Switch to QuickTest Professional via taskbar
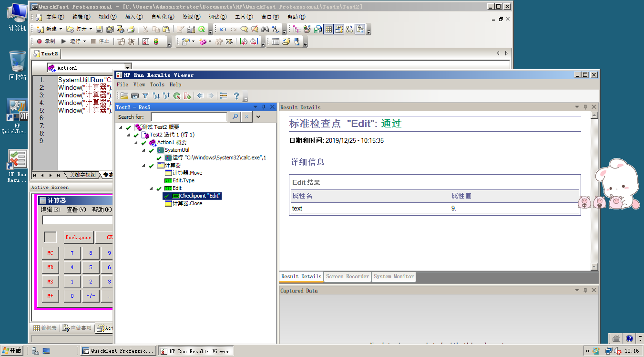 pos(118,351)
